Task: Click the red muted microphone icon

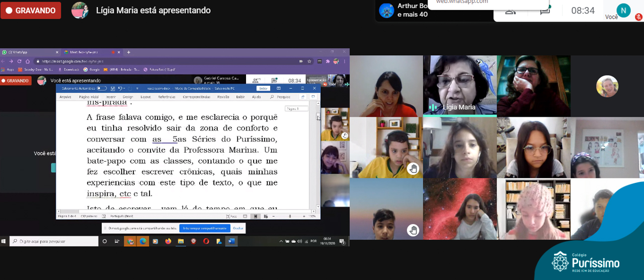Action: [x=638, y=17]
